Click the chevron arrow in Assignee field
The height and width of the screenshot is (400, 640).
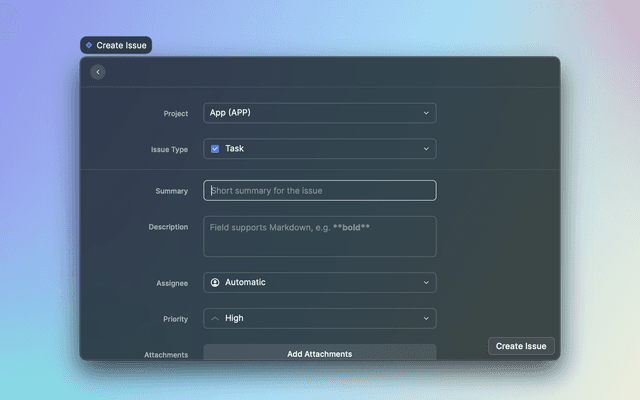pos(426,283)
